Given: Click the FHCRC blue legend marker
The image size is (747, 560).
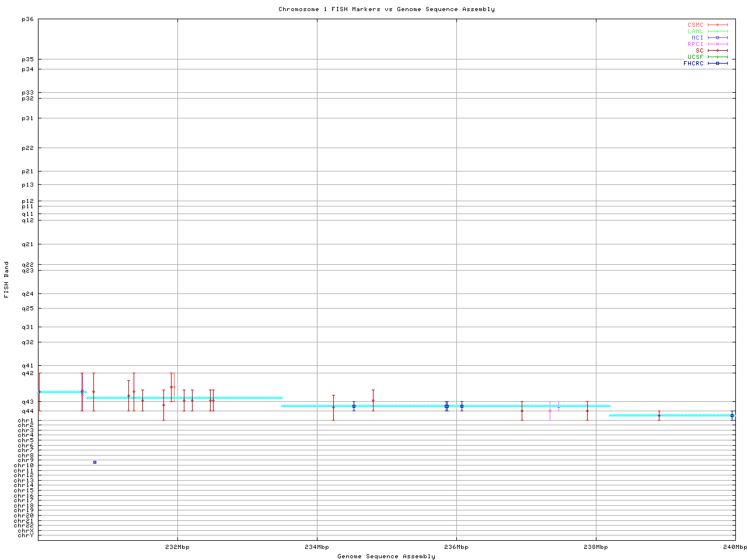Looking at the screenshot, I should (x=717, y=64).
